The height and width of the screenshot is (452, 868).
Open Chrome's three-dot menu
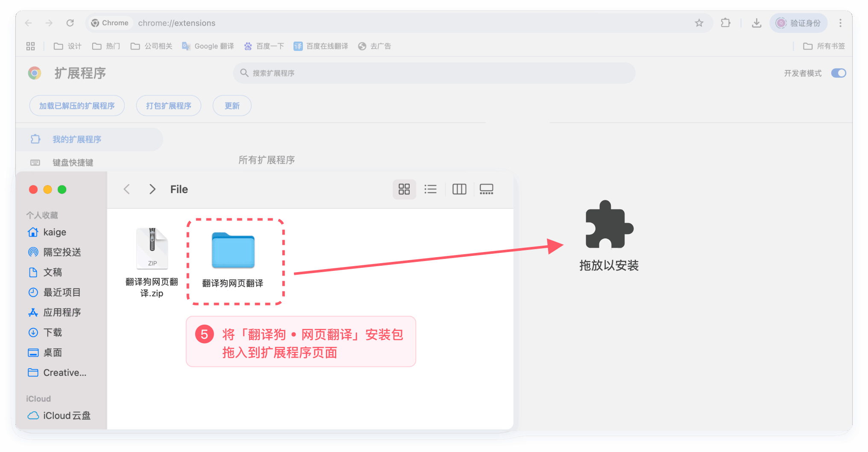840,23
